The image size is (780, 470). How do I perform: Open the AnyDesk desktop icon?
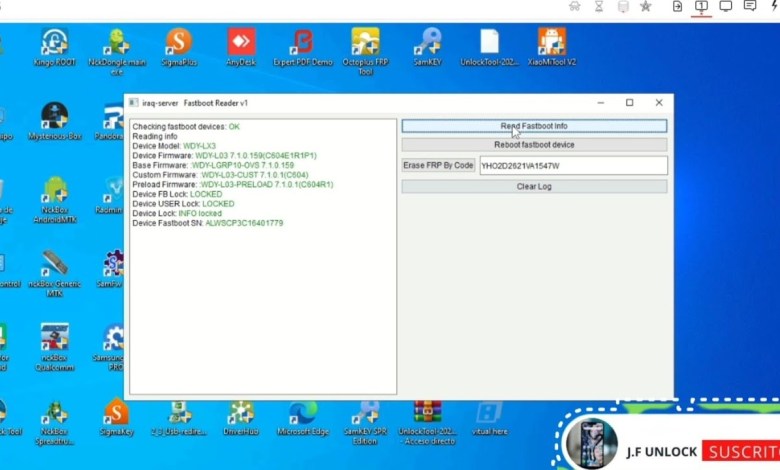(241, 43)
